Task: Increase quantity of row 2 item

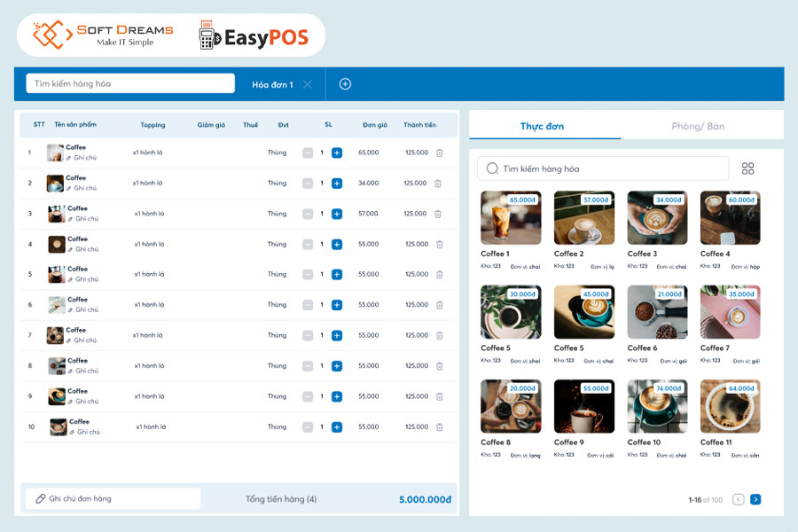Action: point(337,184)
